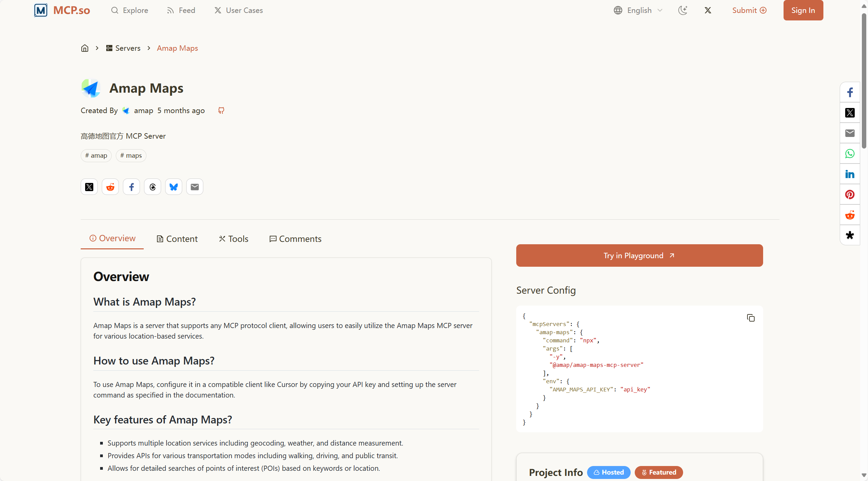Switch to the Overview tab

pos(112,238)
